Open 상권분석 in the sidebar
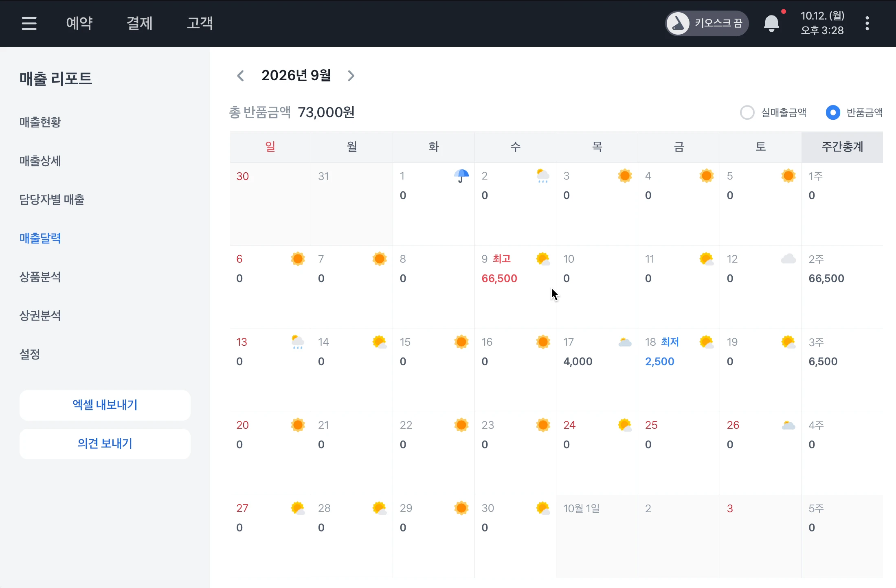 coord(40,316)
